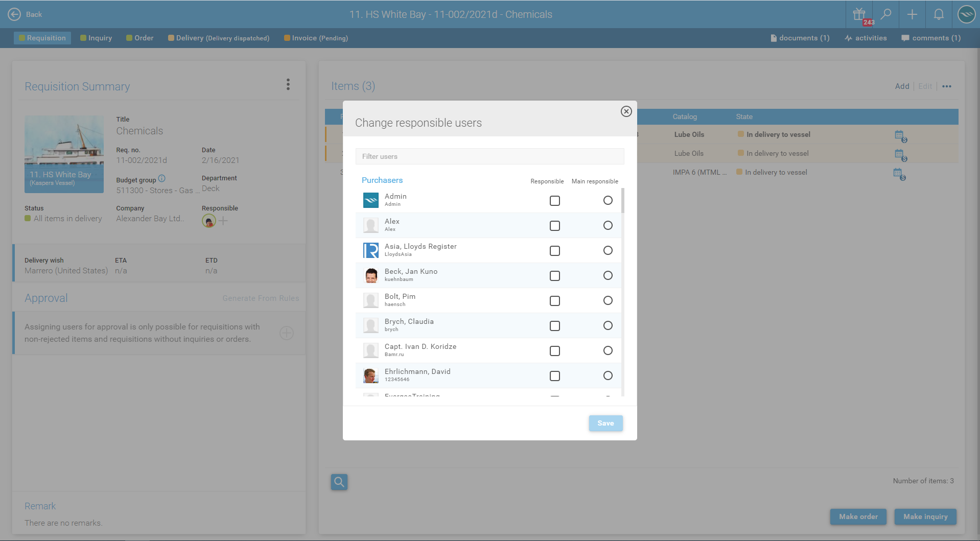Close the Change responsible users dialog
980x541 pixels.
tap(626, 111)
